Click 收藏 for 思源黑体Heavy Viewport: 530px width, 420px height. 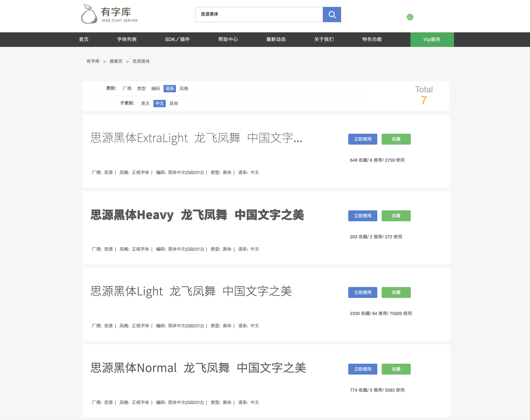pos(396,216)
